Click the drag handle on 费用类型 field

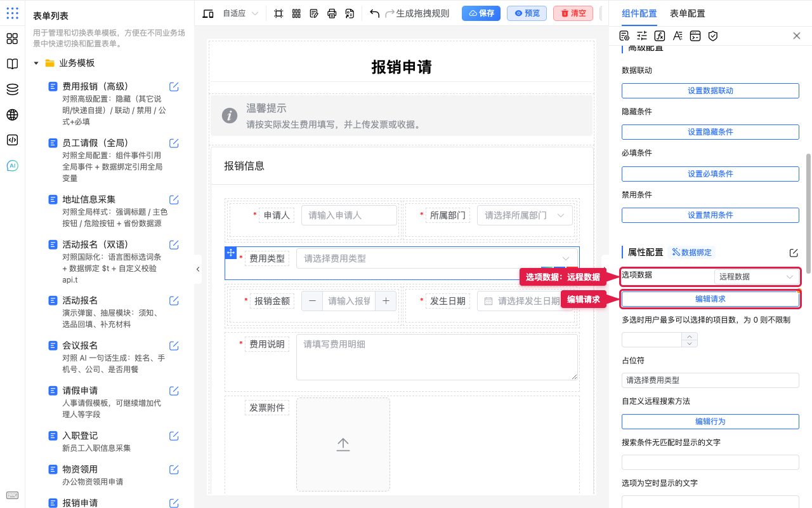point(231,253)
